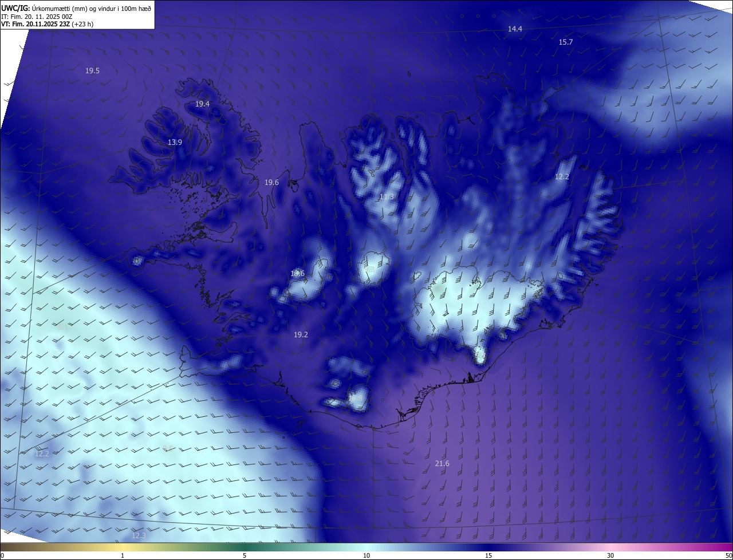733x560 pixels.
Task: Click the 21.6 value south of Iceland
Action: tap(442, 464)
